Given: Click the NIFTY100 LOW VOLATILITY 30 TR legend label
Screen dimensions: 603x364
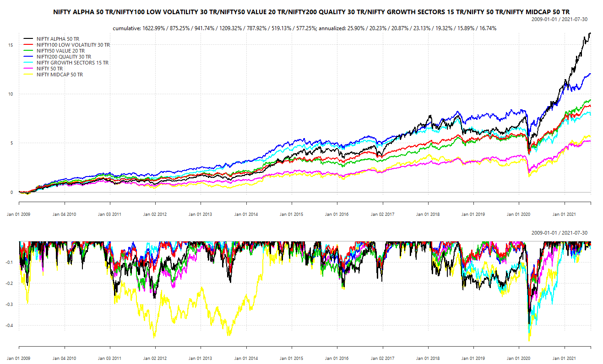Looking at the screenshot, I should 73,45.
